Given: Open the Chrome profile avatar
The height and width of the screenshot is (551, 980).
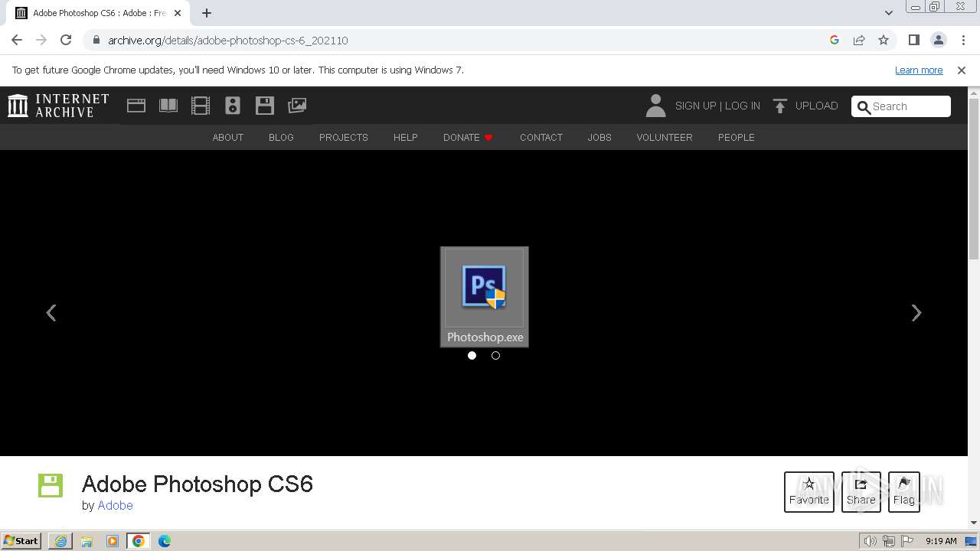Looking at the screenshot, I should point(939,40).
